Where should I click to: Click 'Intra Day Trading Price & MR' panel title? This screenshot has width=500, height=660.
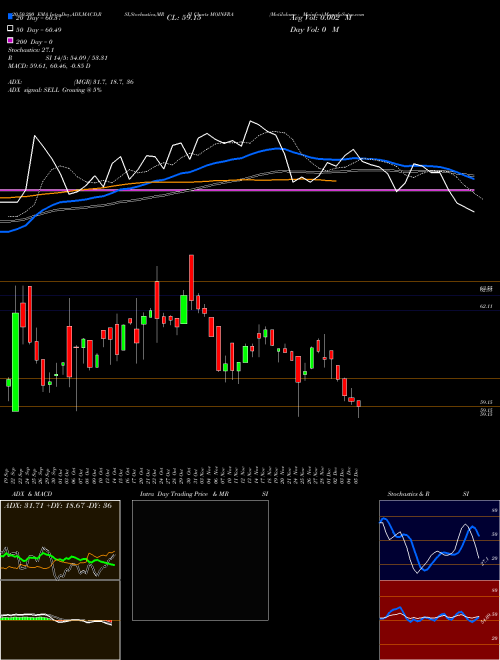(x=184, y=494)
